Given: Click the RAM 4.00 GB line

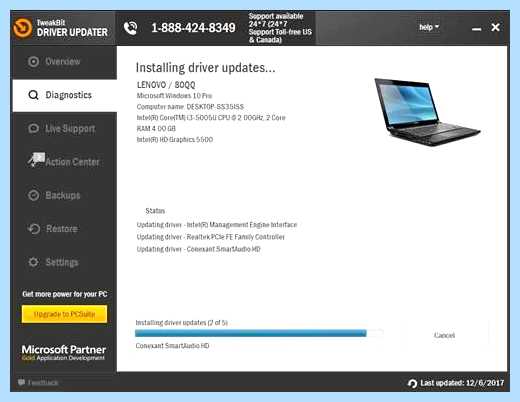Looking at the screenshot, I should (156, 129).
